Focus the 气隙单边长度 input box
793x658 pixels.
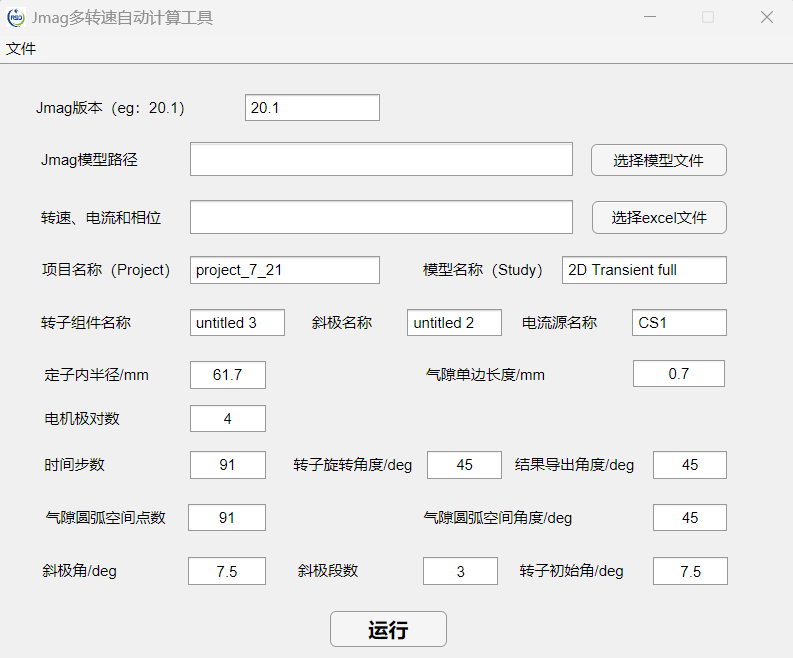(678, 374)
